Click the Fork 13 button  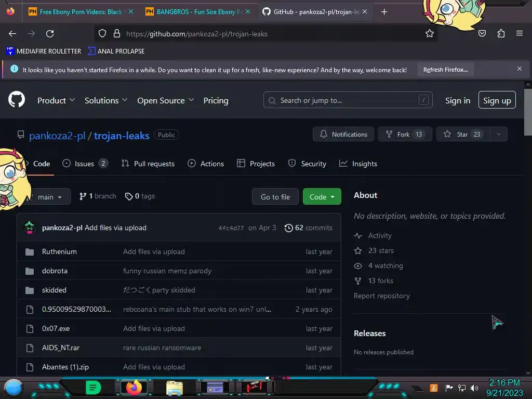405,135
